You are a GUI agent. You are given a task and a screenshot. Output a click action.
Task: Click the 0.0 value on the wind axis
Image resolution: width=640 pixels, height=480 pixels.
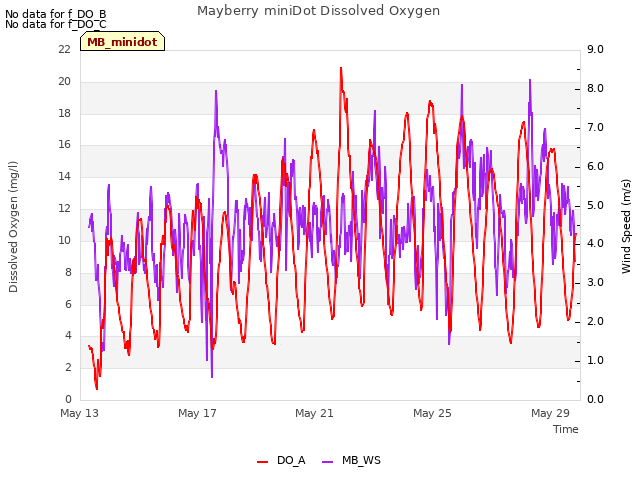(x=595, y=399)
